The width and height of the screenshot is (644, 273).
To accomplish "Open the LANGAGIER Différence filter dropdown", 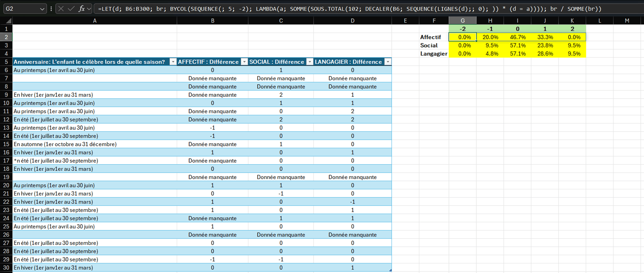I will tap(388, 62).
